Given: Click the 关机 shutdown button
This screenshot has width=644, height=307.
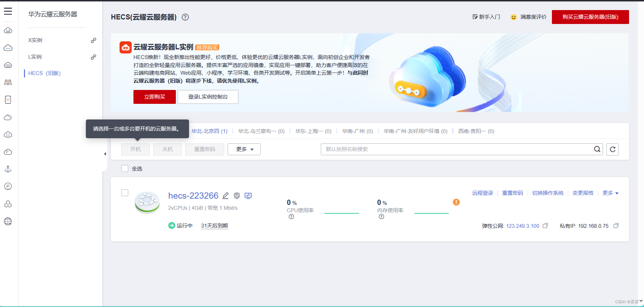Looking at the screenshot, I should pyautogui.click(x=168, y=149).
